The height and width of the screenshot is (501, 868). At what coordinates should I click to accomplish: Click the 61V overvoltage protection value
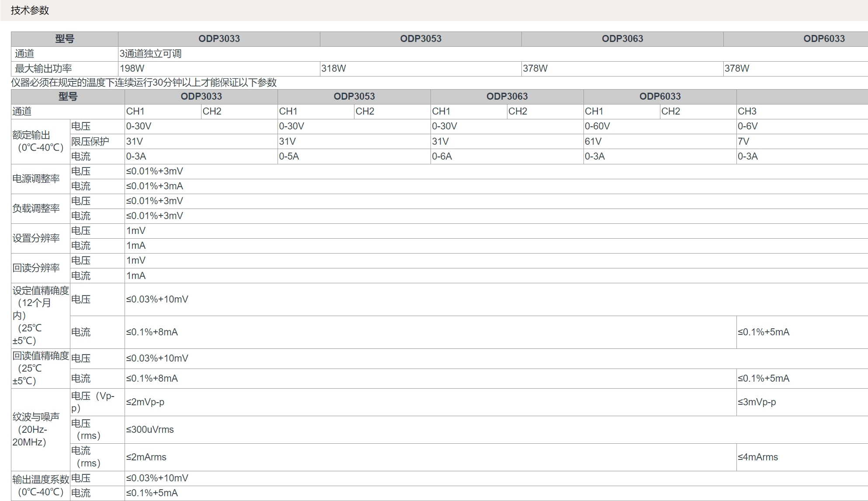tap(593, 142)
